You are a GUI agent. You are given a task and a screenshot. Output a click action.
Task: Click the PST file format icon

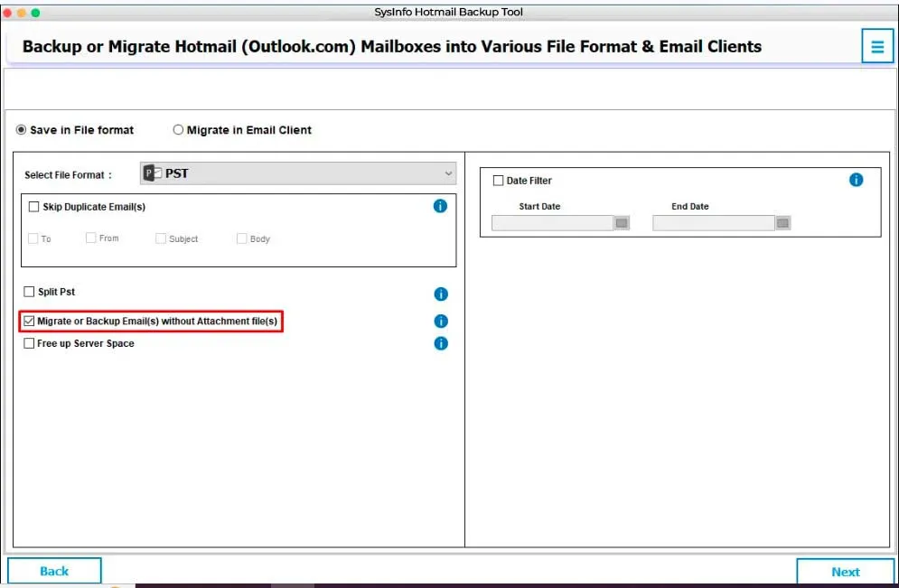tap(152, 173)
